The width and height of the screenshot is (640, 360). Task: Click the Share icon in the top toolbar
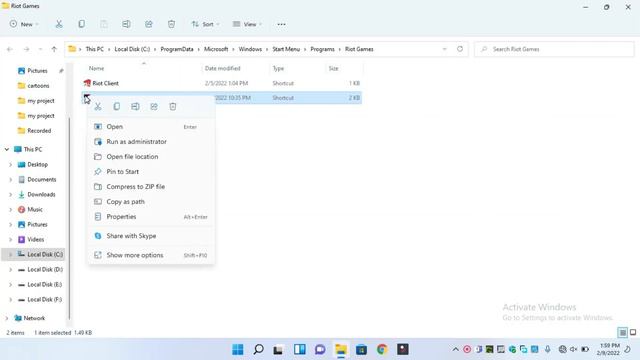(x=149, y=24)
